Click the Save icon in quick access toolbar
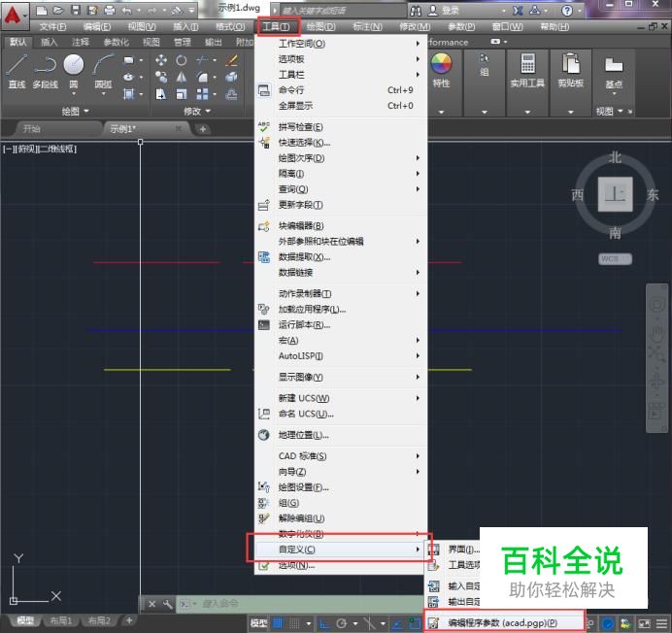The height and width of the screenshot is (633, 672). tap(76, 10)
